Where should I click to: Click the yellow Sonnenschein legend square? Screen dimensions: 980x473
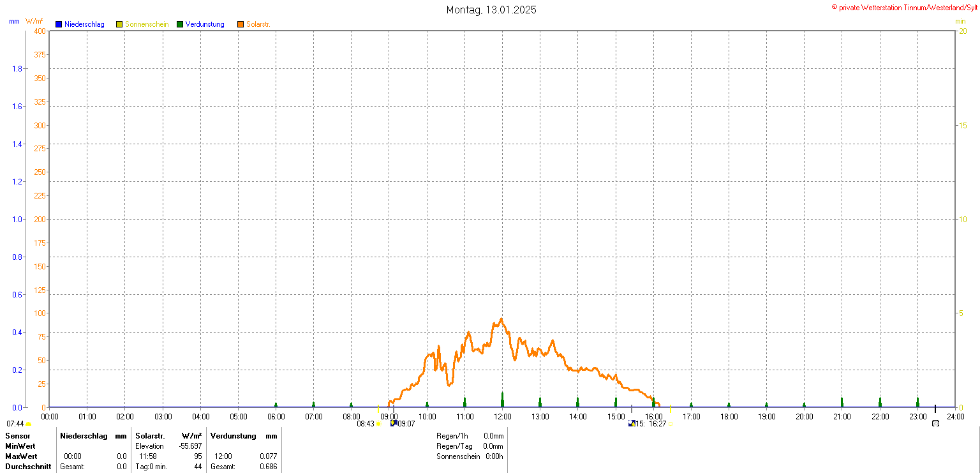(119, 24)
